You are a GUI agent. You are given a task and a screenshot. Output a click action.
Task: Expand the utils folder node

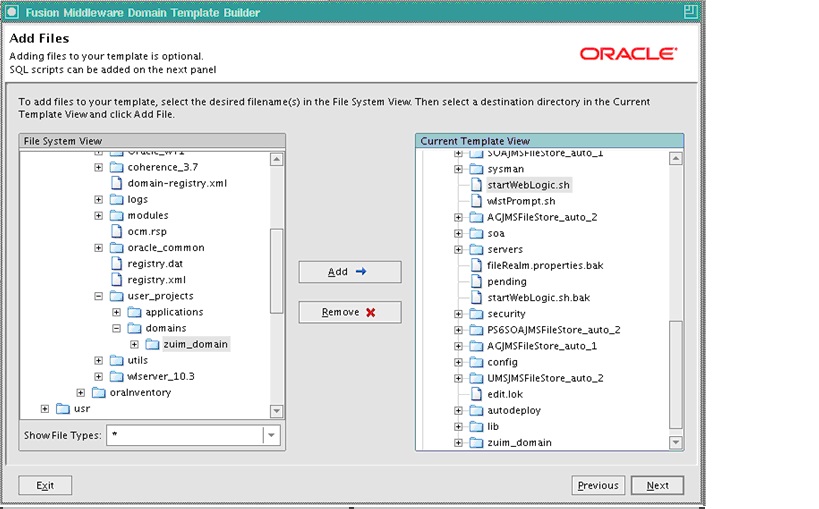click(98, 361)
